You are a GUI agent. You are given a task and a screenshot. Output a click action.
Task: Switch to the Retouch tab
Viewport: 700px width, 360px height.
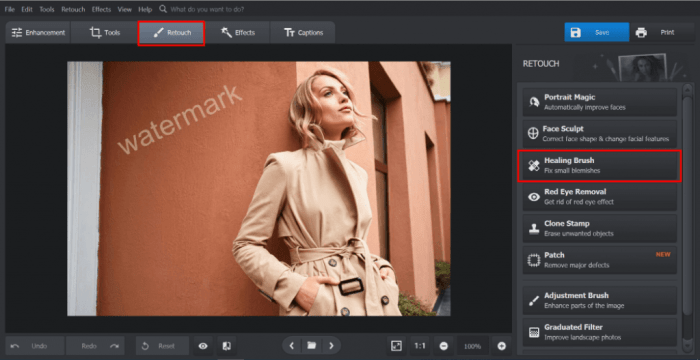pos(171,33)
